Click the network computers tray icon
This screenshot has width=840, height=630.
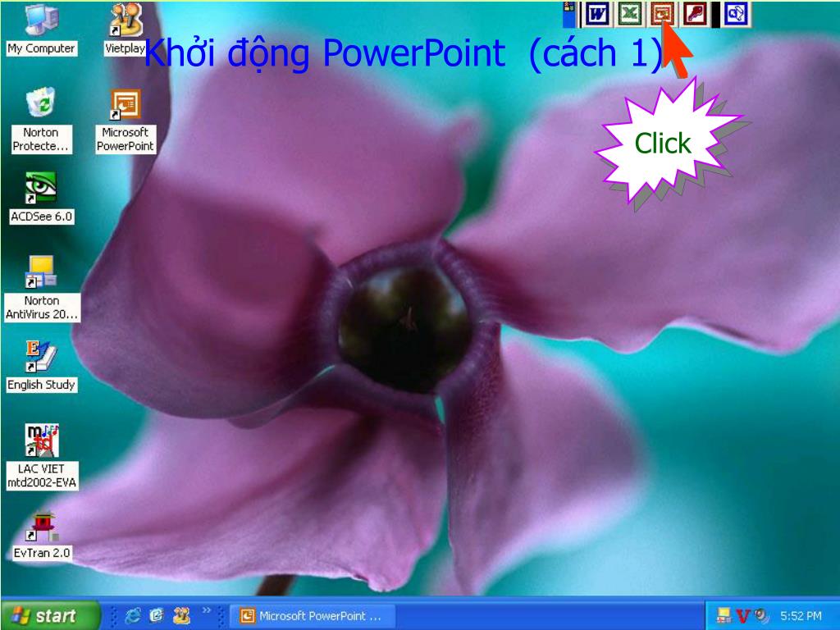point(724,616)
